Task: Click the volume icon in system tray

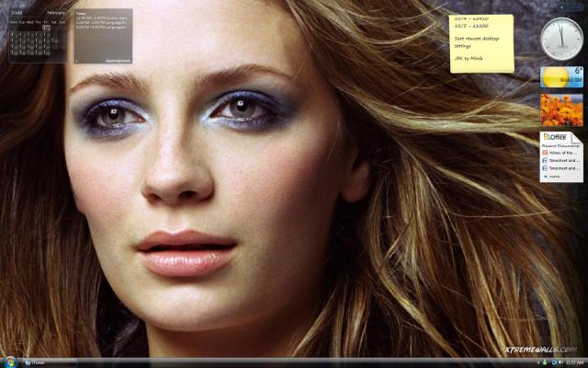Action: (561, 362)
